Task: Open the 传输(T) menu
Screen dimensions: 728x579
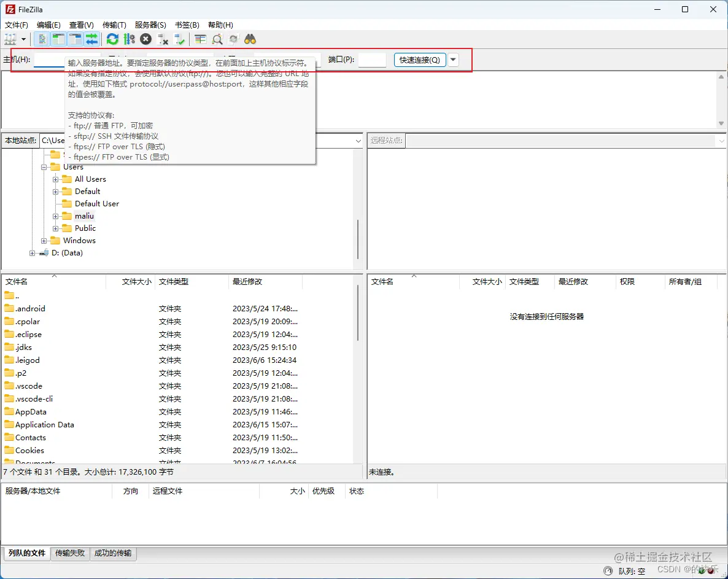Action: (x=114, y=25)
